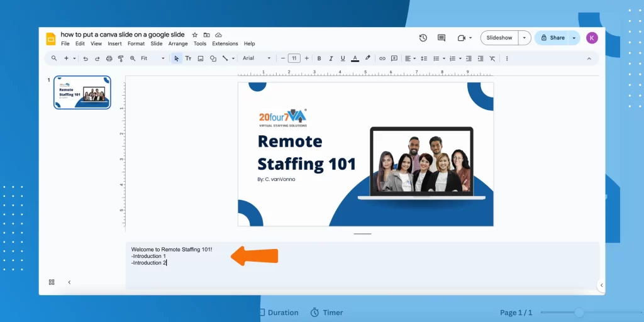Start a video call with camera icon
Image resolution: width=644 pixels, height=322 pixels.
coord(461,38)
